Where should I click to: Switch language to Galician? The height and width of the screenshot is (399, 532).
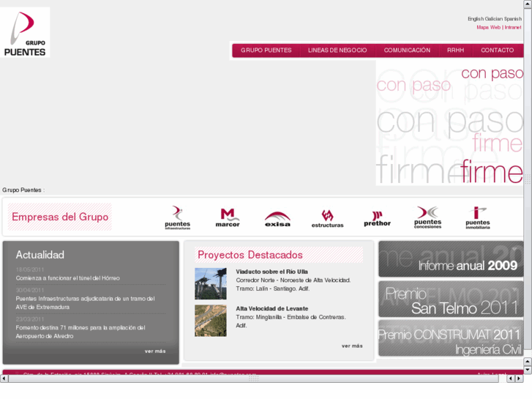[494, 19]
